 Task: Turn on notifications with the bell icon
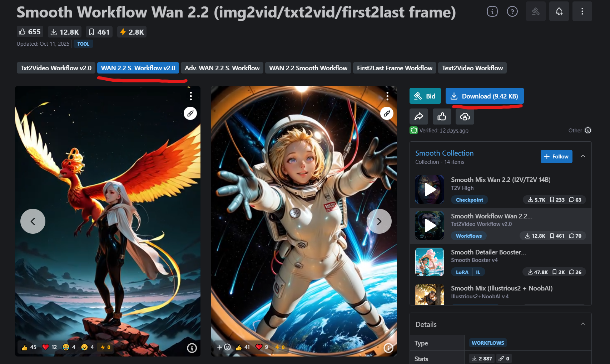(559, 11)
